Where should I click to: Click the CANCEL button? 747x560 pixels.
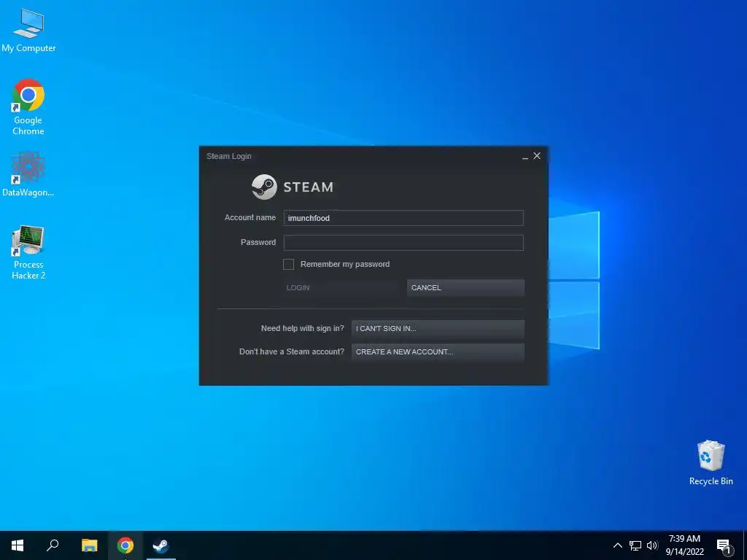pos(465,287)
